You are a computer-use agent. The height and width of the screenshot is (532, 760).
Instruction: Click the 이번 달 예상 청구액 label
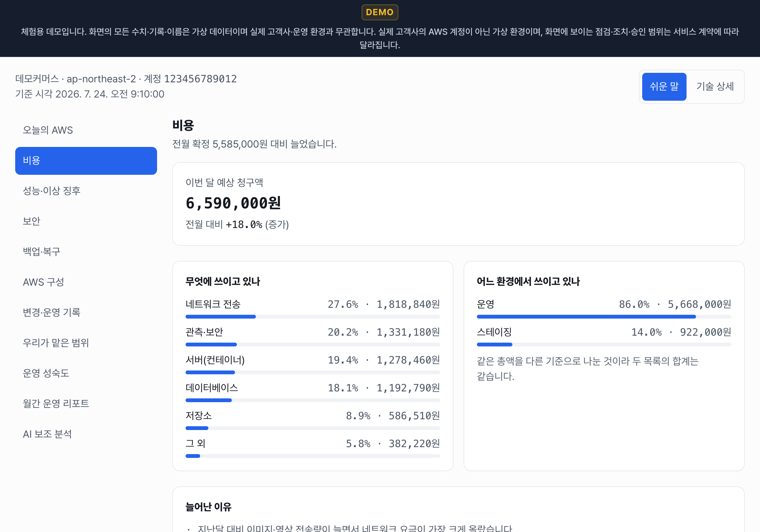[224, 182]
